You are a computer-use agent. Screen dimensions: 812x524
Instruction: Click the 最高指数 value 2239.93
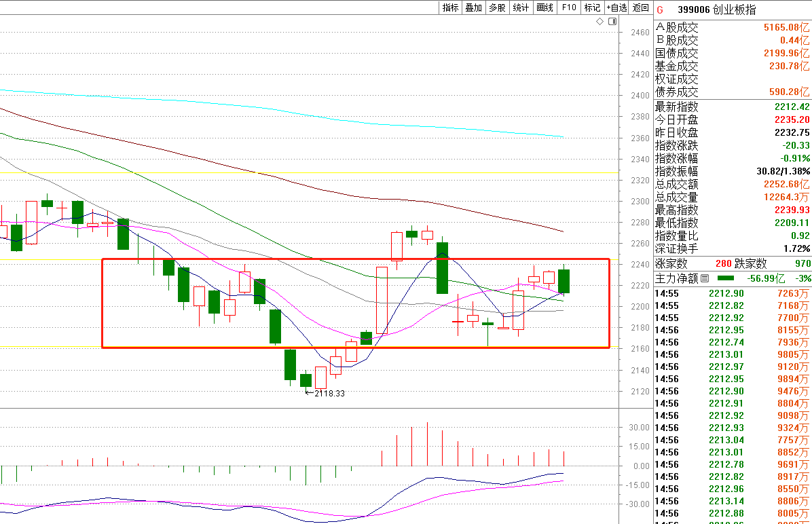(792, 210)
